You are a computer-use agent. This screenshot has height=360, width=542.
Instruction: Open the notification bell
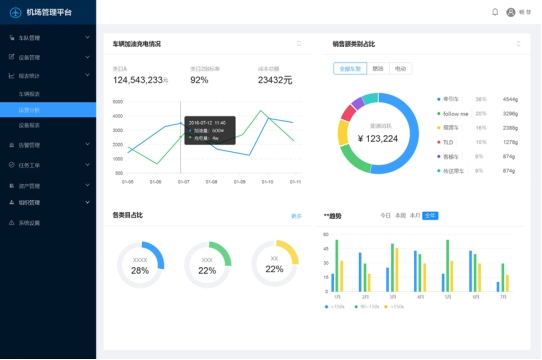coord(495,12)
